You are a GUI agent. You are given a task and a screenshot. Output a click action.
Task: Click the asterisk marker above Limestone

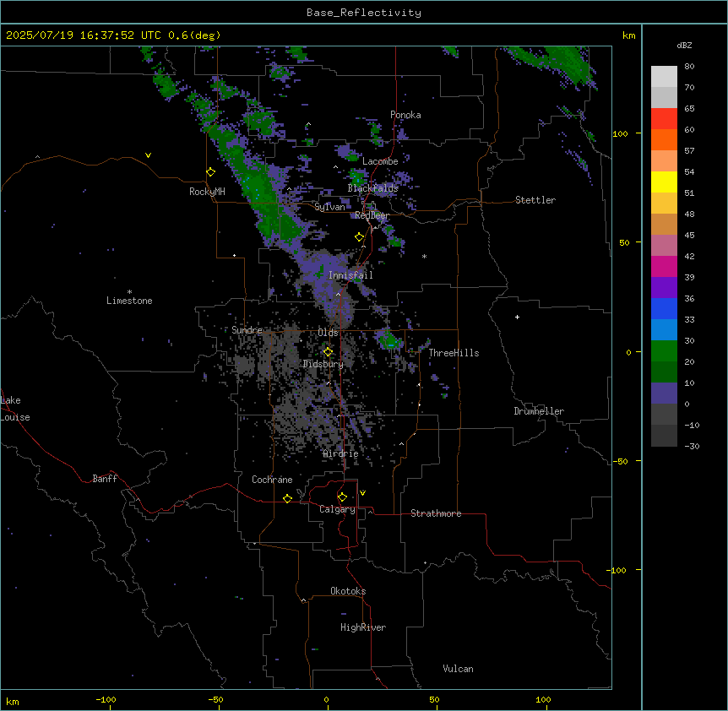pos(129,292)
